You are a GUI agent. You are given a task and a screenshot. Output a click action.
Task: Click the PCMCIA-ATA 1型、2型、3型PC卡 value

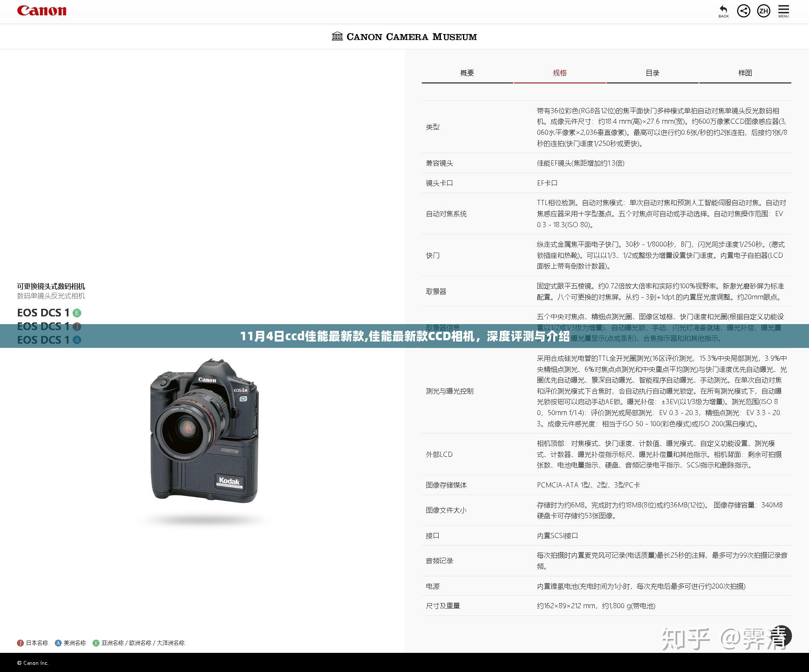[588, 485]
